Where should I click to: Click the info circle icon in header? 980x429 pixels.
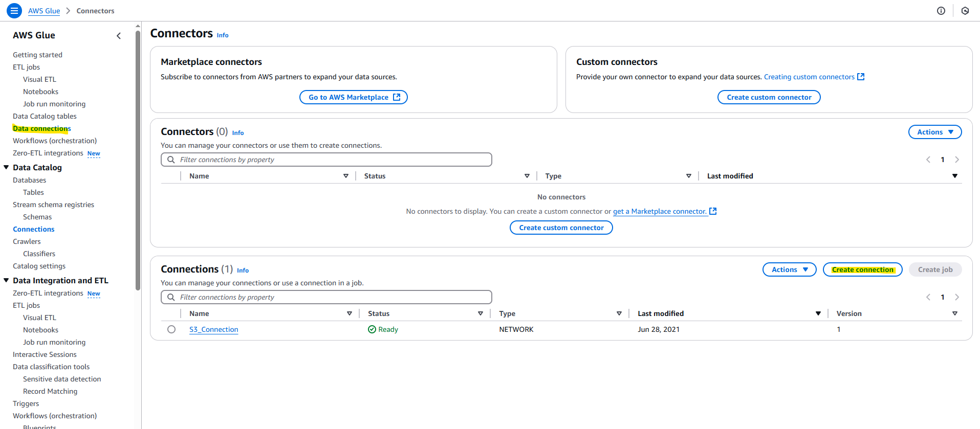[x=941, y=11]
